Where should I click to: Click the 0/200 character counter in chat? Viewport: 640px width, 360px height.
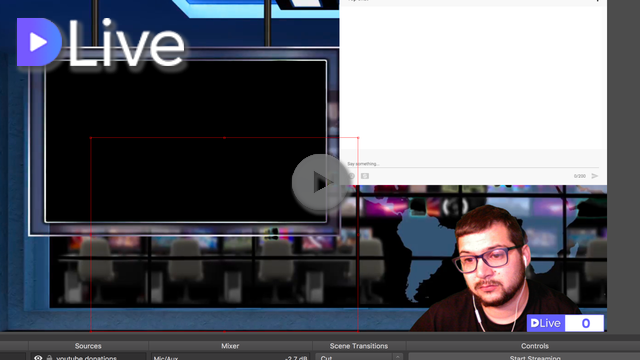point(580,176)
